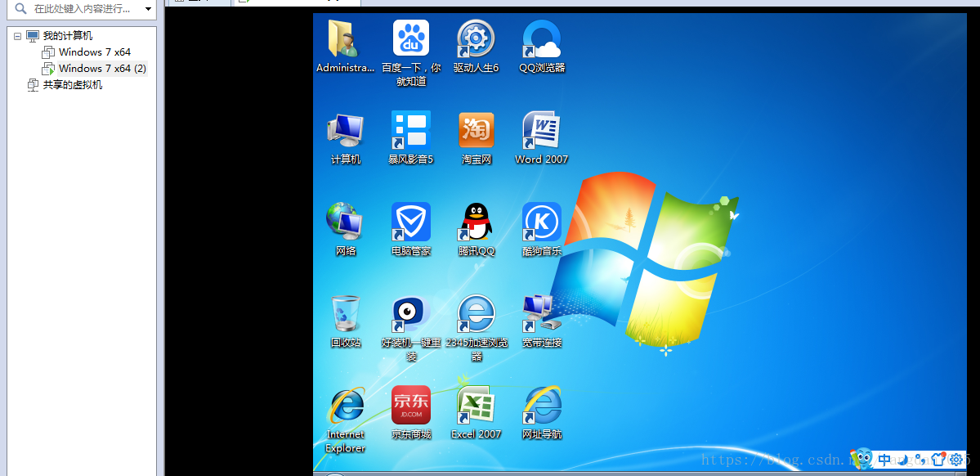The height and width of the screenshot is (476, 980).
Task: Toggle the moon half-width input icon
Action: 902,460
